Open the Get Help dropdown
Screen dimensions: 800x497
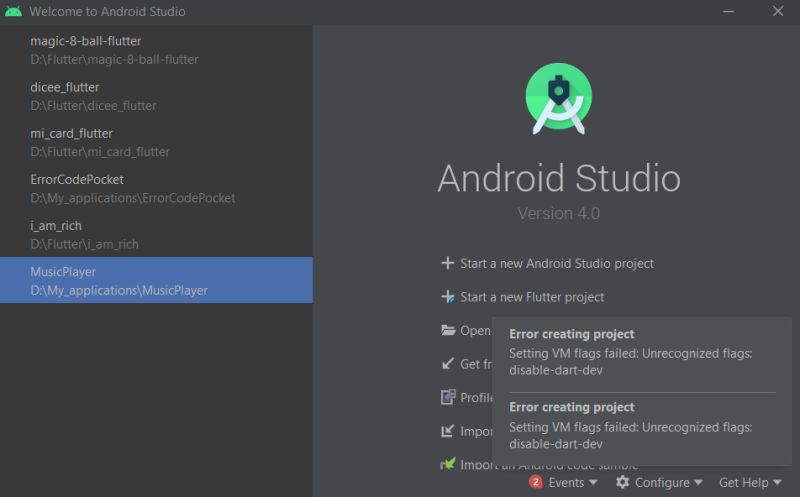coord(750,482)
